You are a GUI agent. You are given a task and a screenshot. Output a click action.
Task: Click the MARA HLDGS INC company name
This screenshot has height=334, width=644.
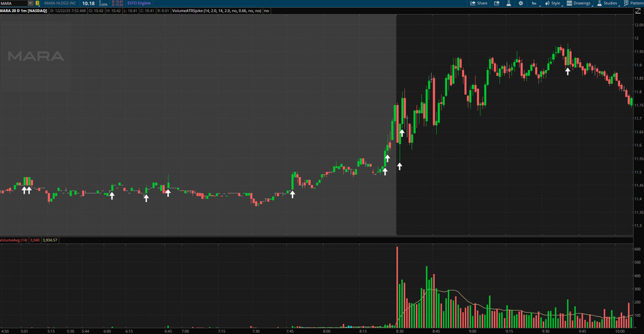[x=60, y=3]
